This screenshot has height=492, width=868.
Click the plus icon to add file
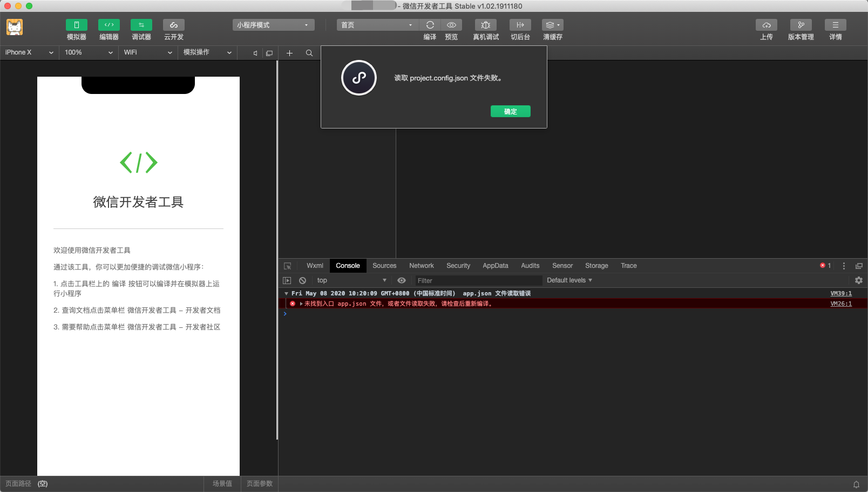[289, 53]
